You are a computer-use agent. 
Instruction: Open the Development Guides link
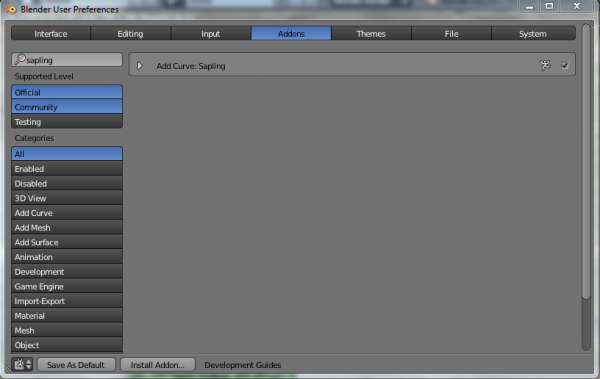coord(243,365)
